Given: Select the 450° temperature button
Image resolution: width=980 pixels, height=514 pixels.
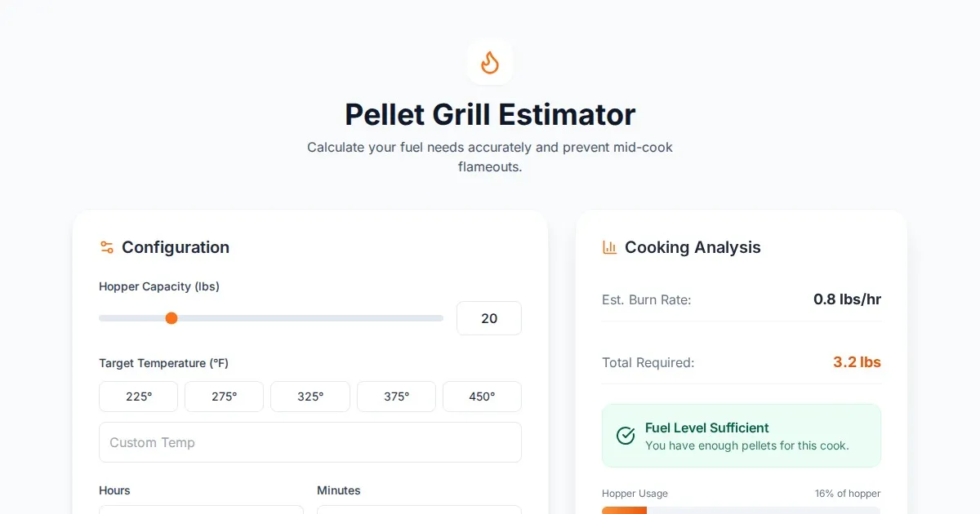Looking at the screenshot, I should [482, 397].
